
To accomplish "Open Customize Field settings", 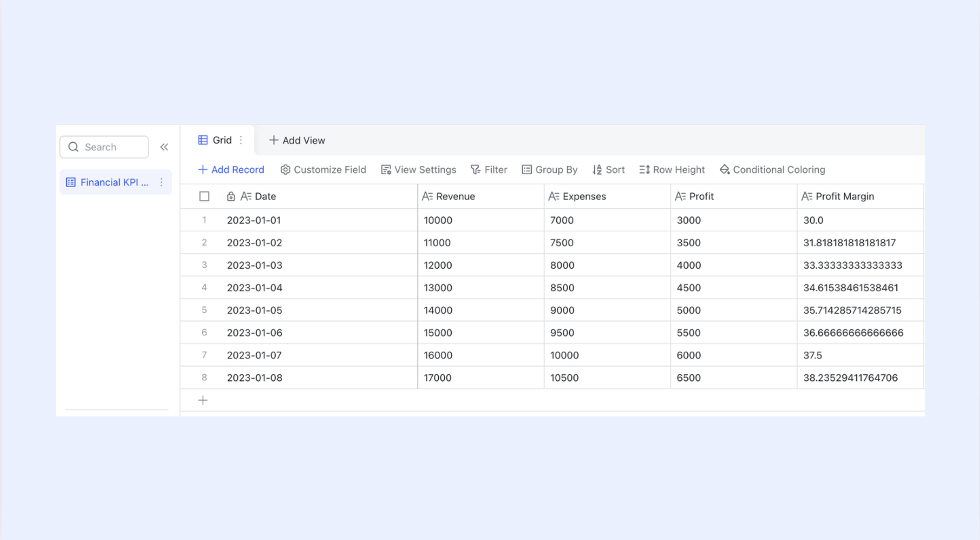I will coord(323,170).
